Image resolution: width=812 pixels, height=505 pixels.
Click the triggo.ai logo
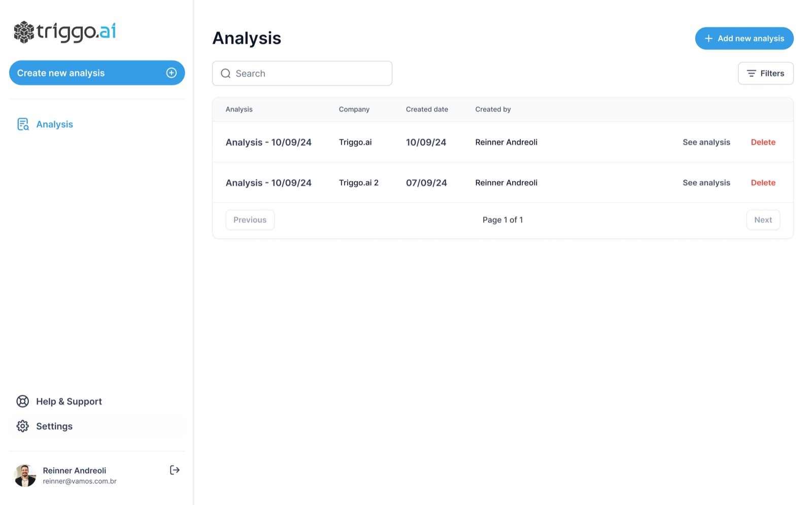[64, 32]
